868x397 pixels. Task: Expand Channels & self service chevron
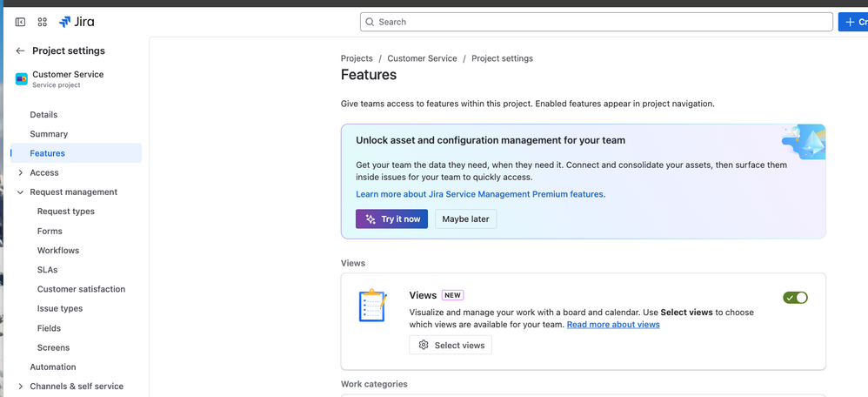(x=21, y=387)
